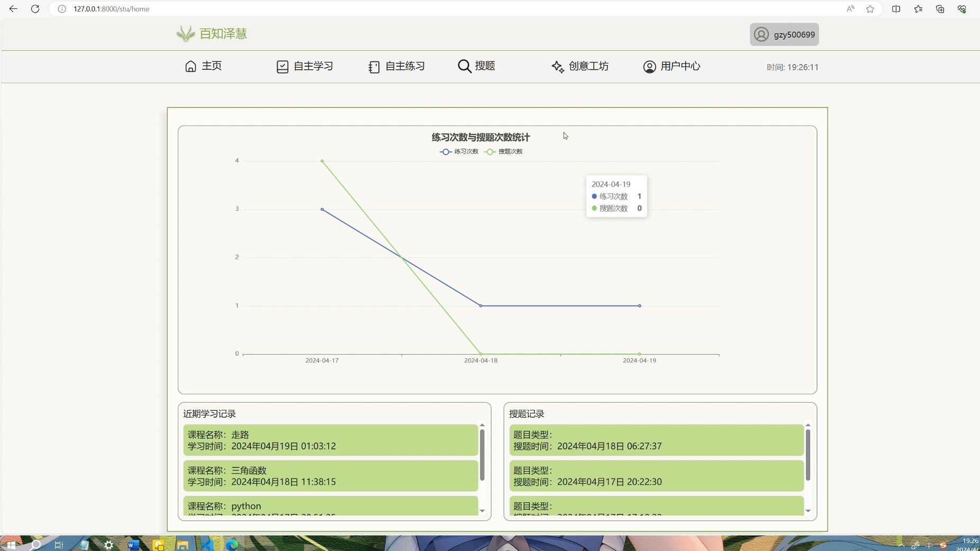980x551 pixels.
Task: Open the favorites list icon
Action: tap(918, 9)
